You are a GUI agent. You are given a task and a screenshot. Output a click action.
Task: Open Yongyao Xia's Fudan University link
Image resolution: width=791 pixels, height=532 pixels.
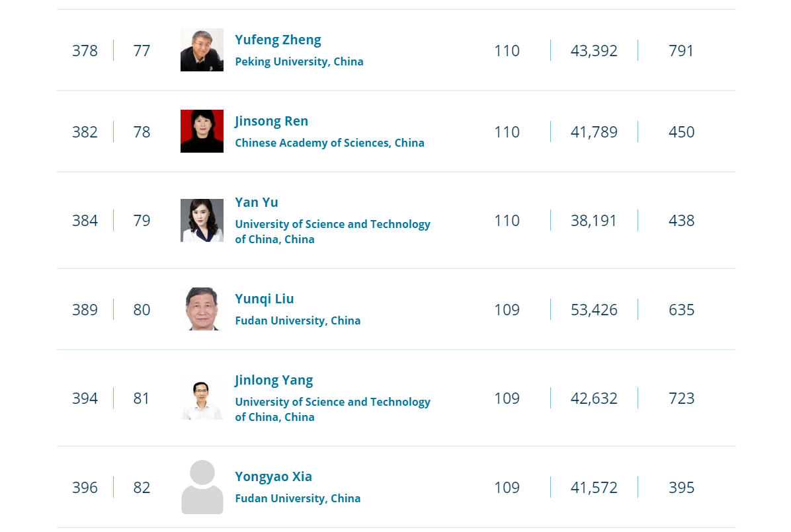click(298, 498)
